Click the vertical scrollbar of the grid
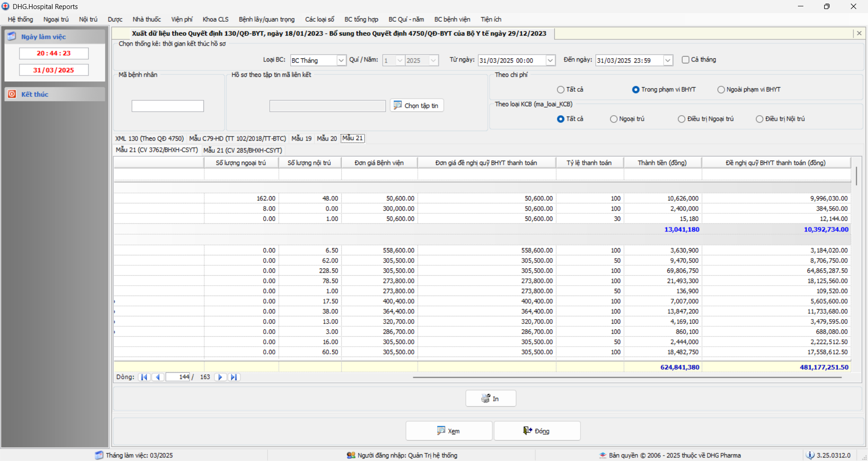The width and height of the screenshot is (868, 461). point(856,176)
